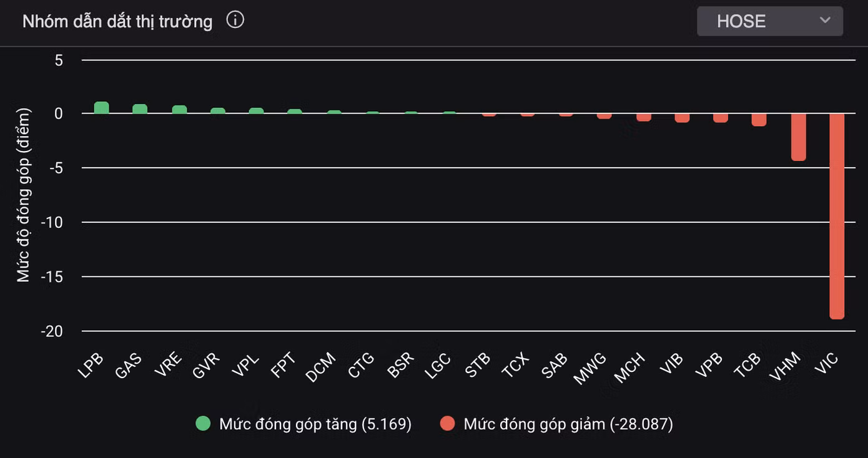The image size is (868, 458).
Task: Click the LPB green bar
Action: click(x=102, y=108)
